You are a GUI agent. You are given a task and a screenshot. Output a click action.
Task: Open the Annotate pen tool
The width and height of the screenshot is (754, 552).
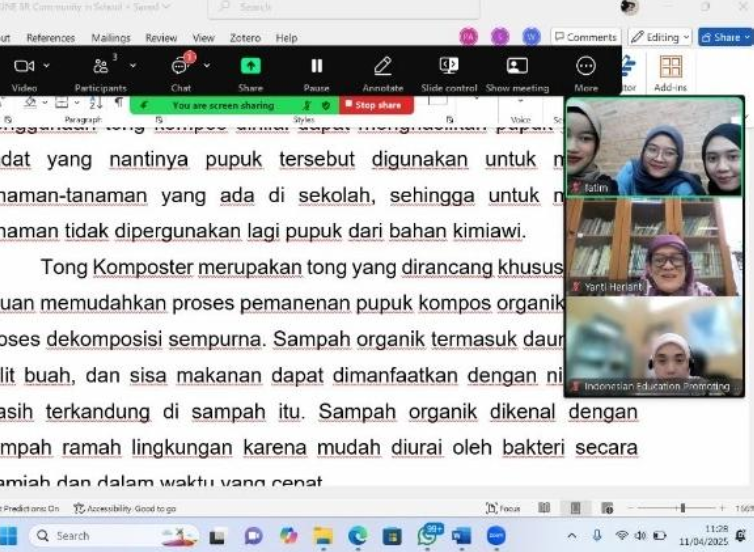(x=383, y=67)
